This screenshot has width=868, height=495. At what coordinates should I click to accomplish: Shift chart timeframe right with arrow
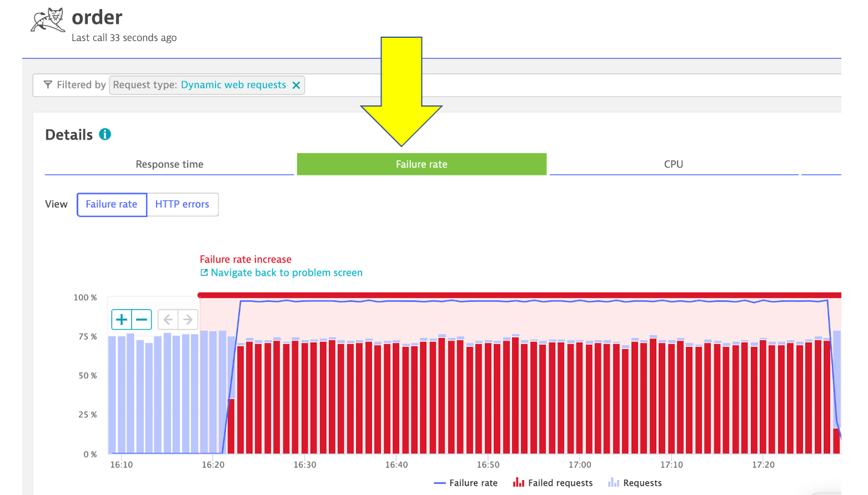(x=188, y=320)
